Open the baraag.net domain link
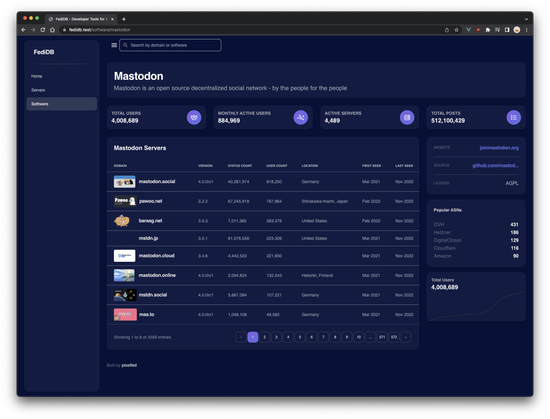 point(150,221)
